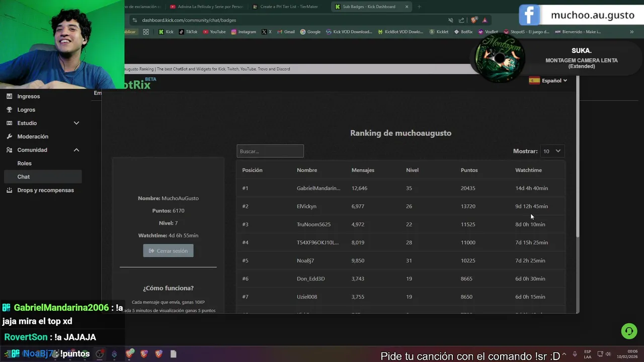
Task: Click the 14d 4h 40min watchtime cell
Action: [531, 188]
